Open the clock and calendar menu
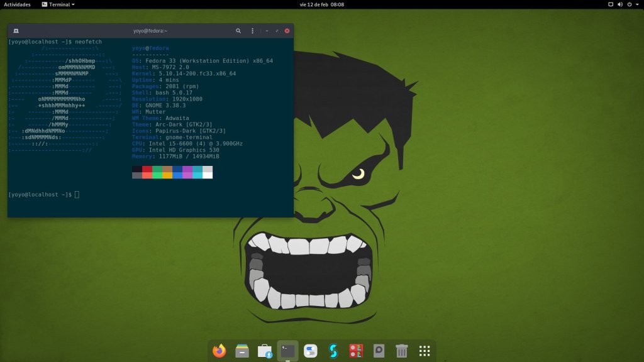The width and height of the screenshot is (644, 362). (x=321, y=4)
